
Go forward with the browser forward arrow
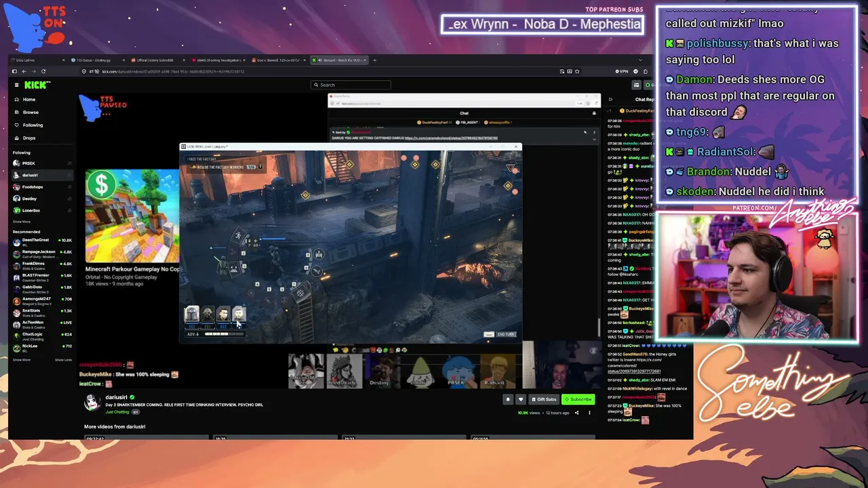tap(33, 71)
